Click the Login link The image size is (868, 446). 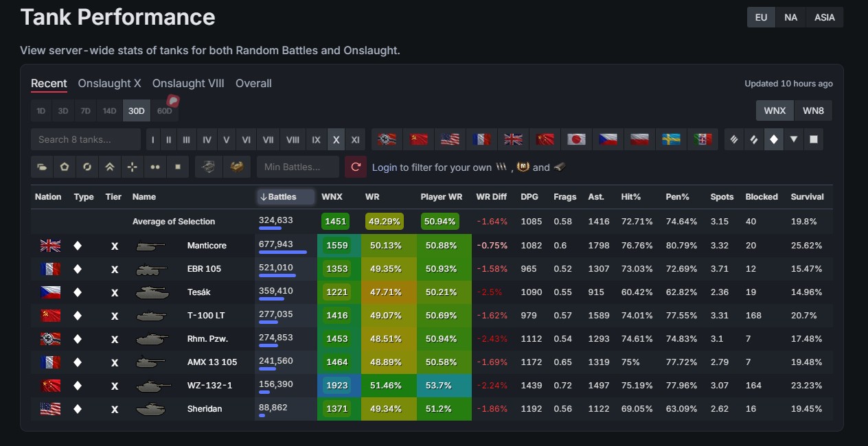tap(385, 167)
